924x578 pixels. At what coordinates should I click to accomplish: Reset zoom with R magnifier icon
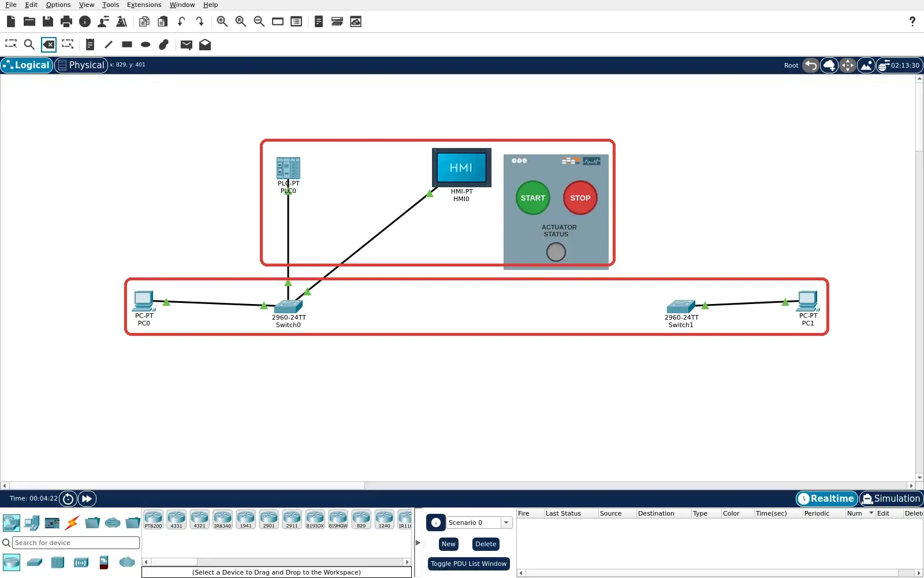click(x=241, y=21)
